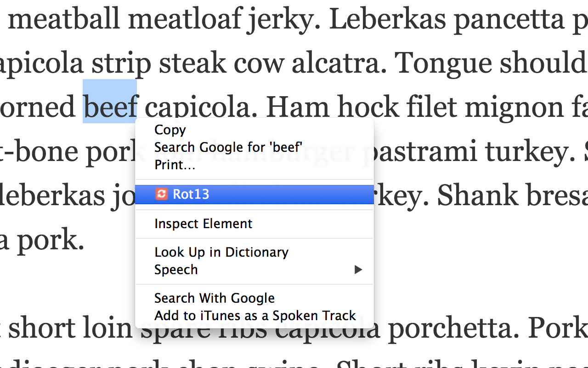Click the red Rot13 extension icon
588x368 pixels.
coord(161,194)
